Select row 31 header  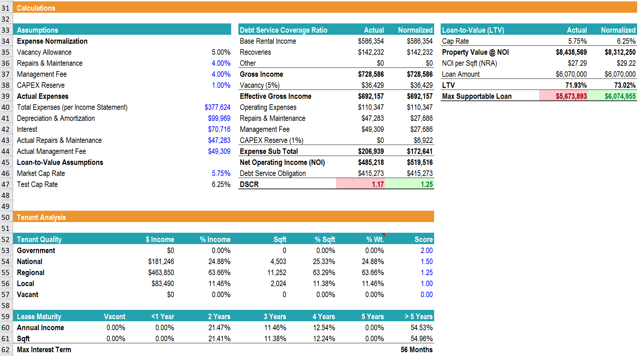click(6, 8)
